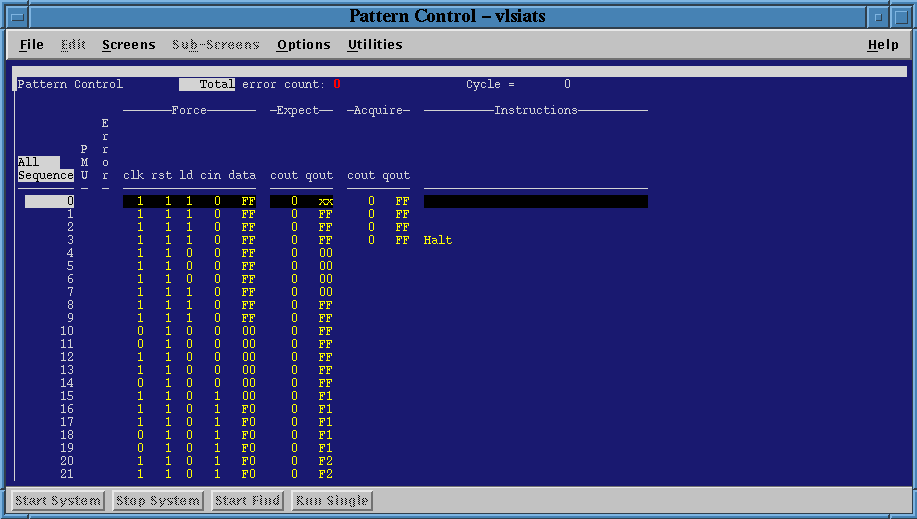The width and height of the screenshot is (917, 519).
Task: Open the Help menu
Action: [882, 45]
